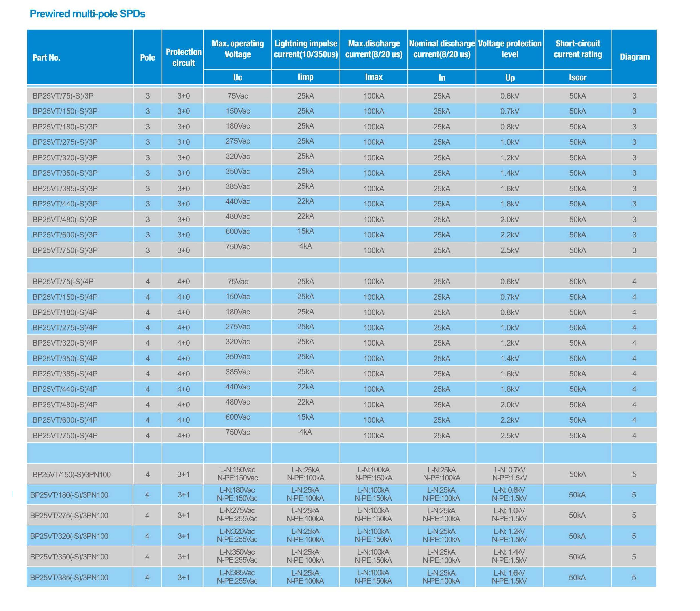Screen dimensions: 700x611
Task: Select part number BP25VT/350(-S)/3P
Action: tap(65, 173)
